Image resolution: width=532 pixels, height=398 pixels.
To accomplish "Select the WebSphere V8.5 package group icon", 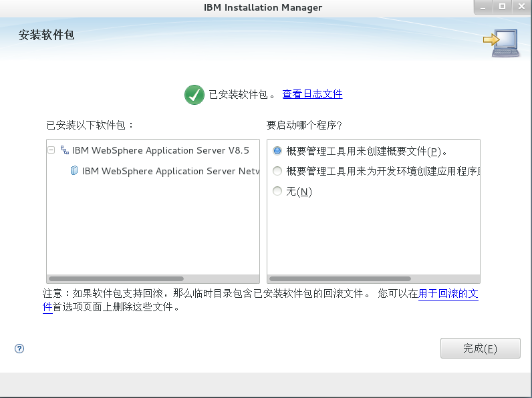I will (x=65, y=150).
